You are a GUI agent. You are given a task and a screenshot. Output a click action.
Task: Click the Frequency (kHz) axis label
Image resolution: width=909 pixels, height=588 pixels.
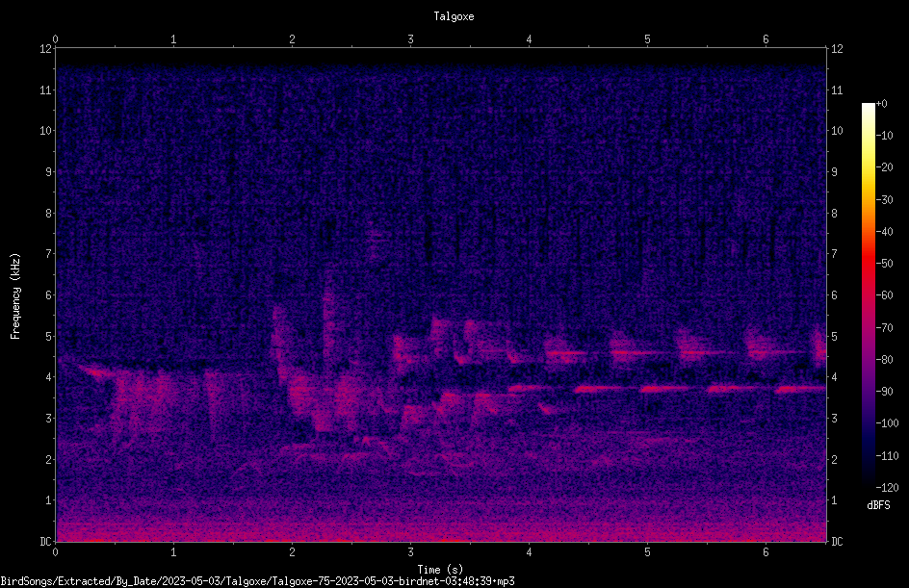coord(15,296)
